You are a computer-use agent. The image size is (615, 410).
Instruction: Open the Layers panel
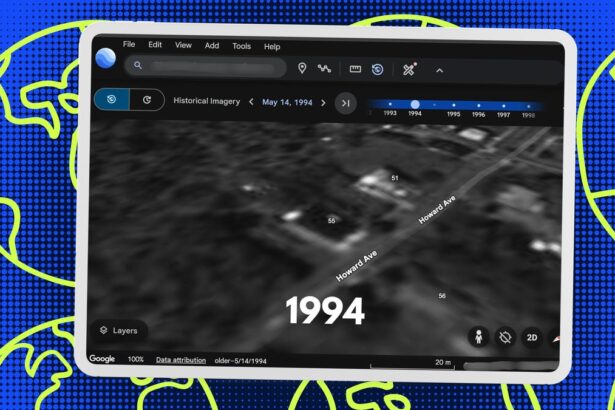[x=119, y=330]
